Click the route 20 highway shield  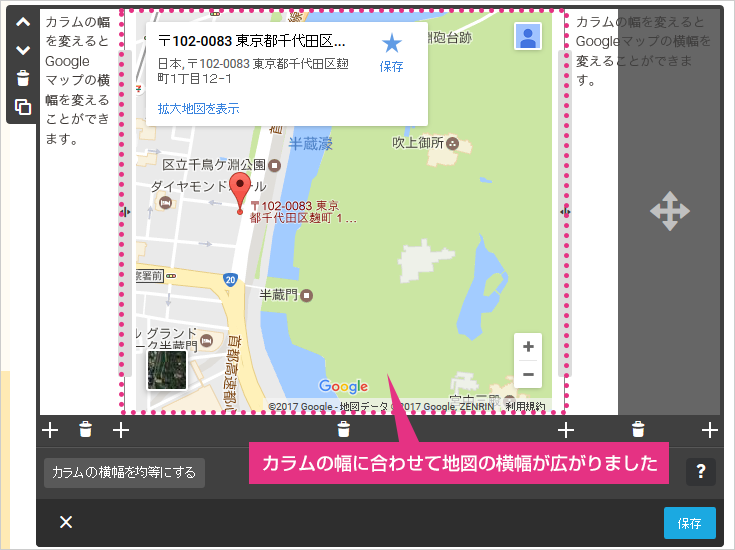230,280
